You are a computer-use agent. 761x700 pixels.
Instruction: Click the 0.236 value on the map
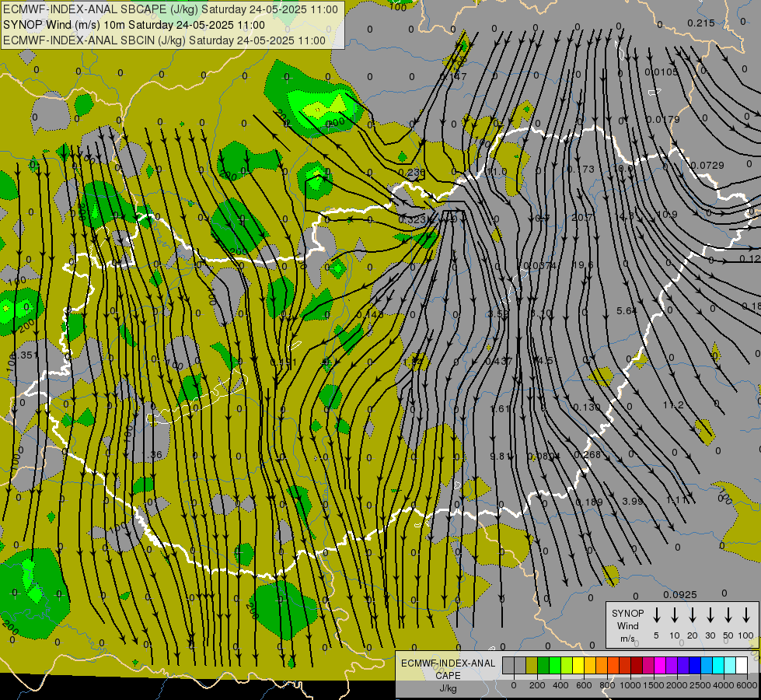point(411,173)
